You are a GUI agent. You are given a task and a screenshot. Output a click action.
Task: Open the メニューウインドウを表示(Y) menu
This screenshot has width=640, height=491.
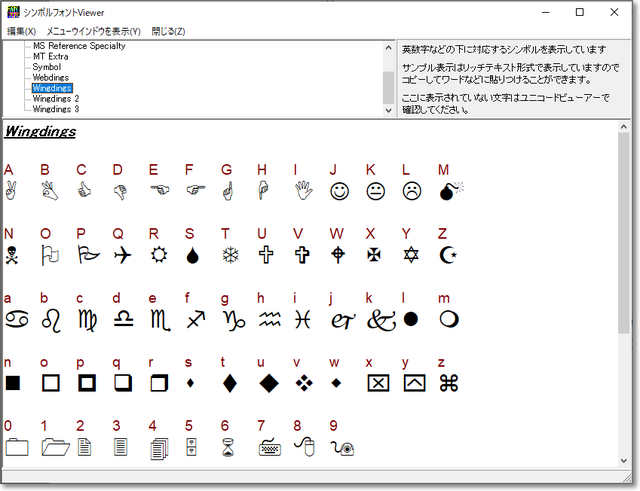[93, 32]
